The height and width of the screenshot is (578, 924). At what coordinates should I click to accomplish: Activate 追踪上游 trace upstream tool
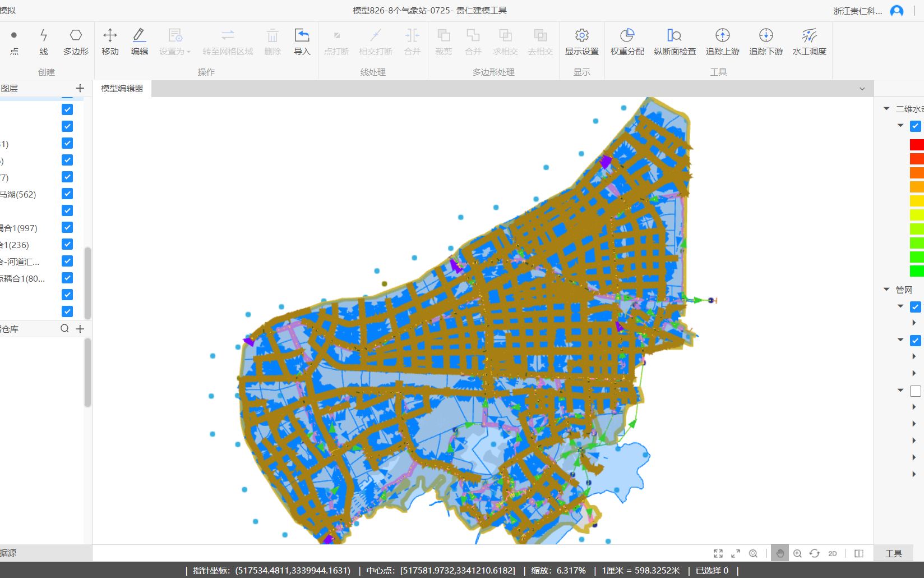pyautogui.click(x=722, y=42)
